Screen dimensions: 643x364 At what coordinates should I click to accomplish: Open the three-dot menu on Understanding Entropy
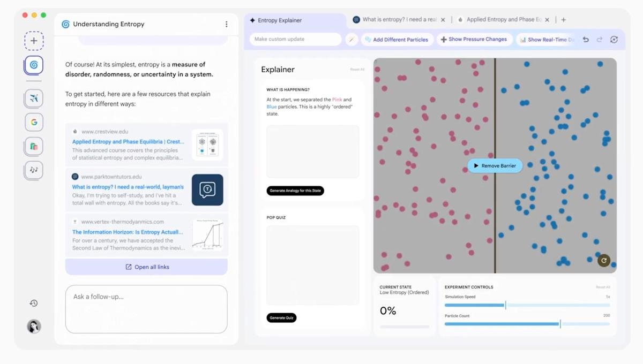(226, 24)
